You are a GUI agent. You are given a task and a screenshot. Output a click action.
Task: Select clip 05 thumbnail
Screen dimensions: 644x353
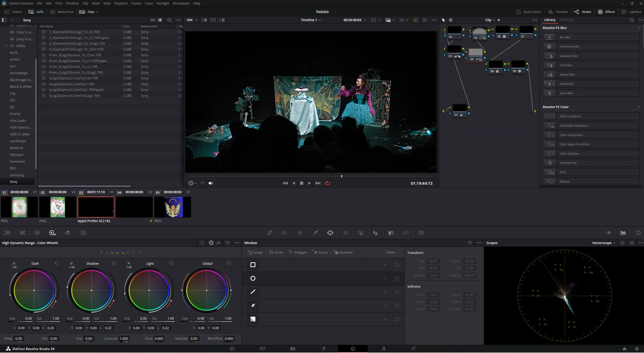[x=173, y=207]
